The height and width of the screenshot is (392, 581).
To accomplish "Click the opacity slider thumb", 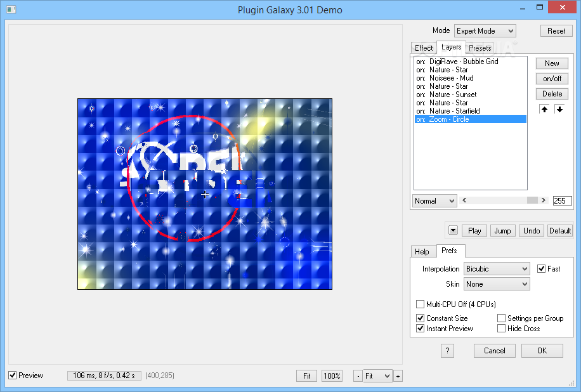I will pyautogui.click(x=532, y=200).
